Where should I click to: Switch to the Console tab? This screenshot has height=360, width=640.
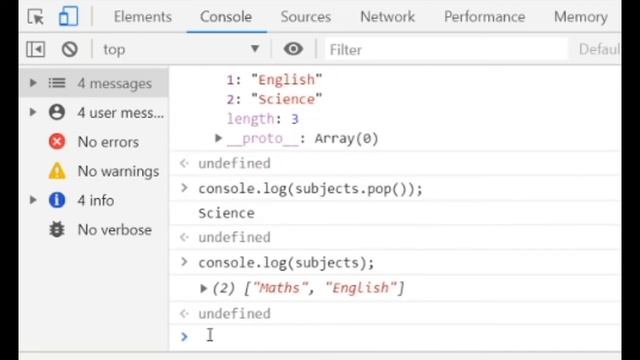click(x=226, y=17)
